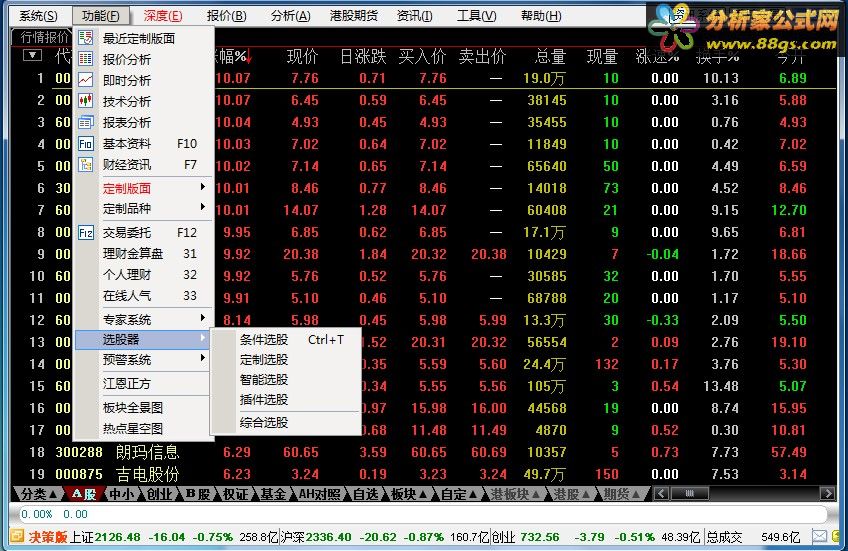Switch to the 自选 bottom tab

(365, 494)
